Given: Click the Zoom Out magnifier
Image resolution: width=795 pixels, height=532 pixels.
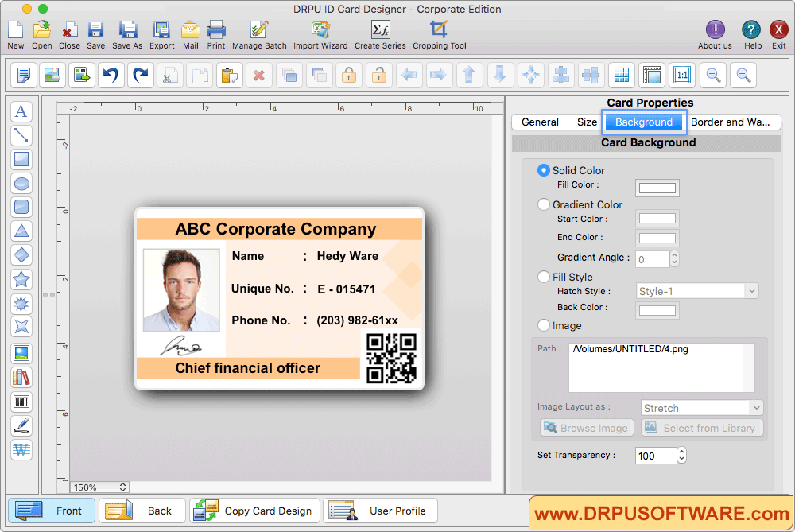Looking at the screenshot, I should (744, 75).
